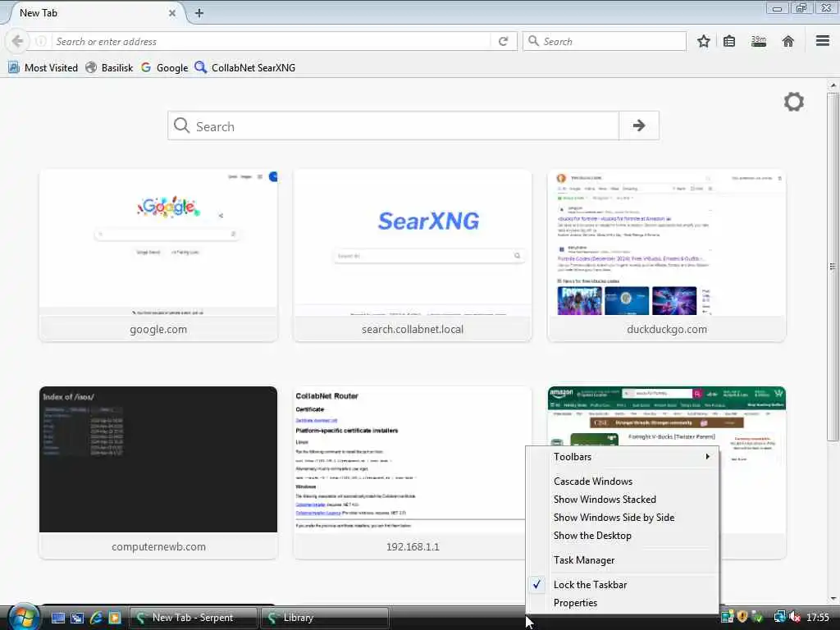Open new tab page settings gear
Screen dimensions: 840x630
pos(794,102)
